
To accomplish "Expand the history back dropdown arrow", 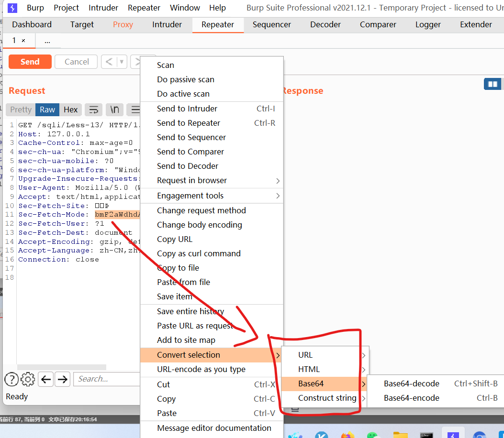I will (122, 62).
